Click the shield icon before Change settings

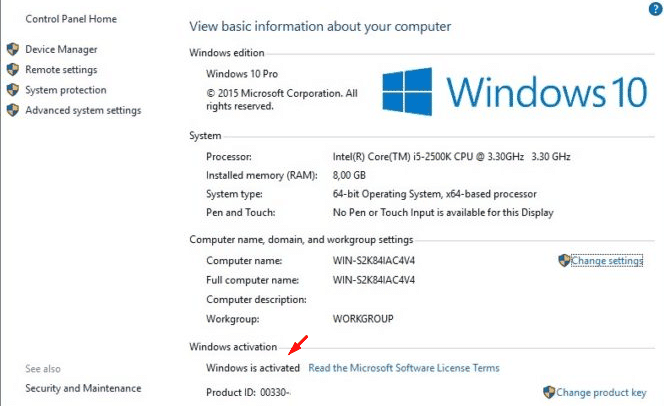pyautogui.click(x=564, y=260)
